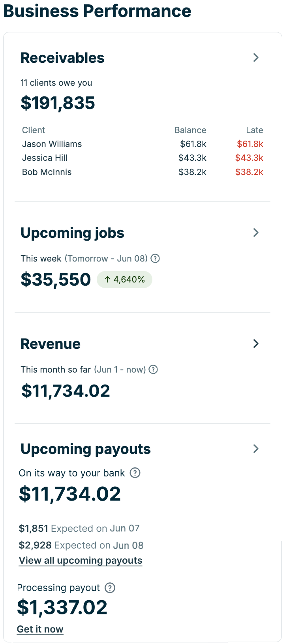Select Bob McInnis client row
This screenshot has height=644, width=285.
[x=142, y=172]
